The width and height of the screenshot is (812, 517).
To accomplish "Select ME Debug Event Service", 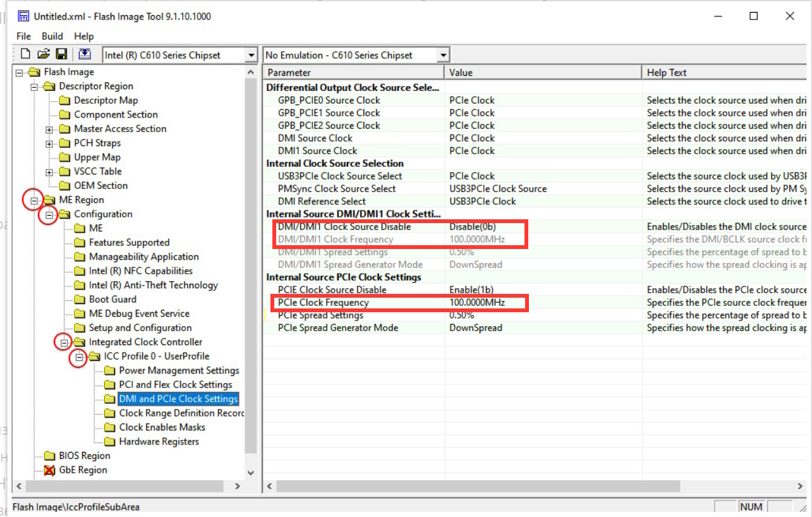I will tap(139, 313).
